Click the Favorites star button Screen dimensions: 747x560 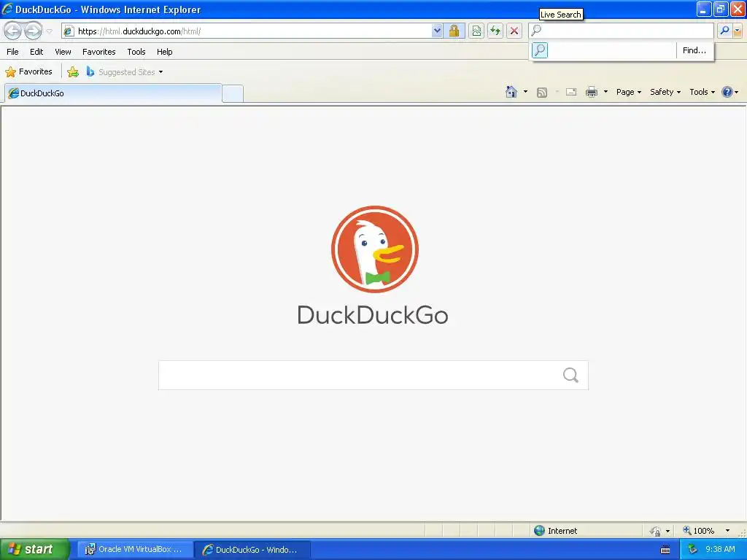point(28,72)
